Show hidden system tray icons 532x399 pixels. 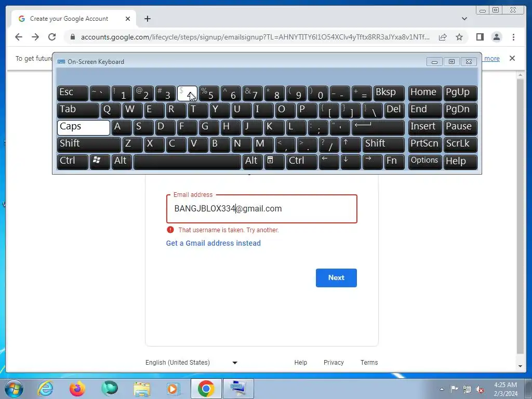(442, 389)
